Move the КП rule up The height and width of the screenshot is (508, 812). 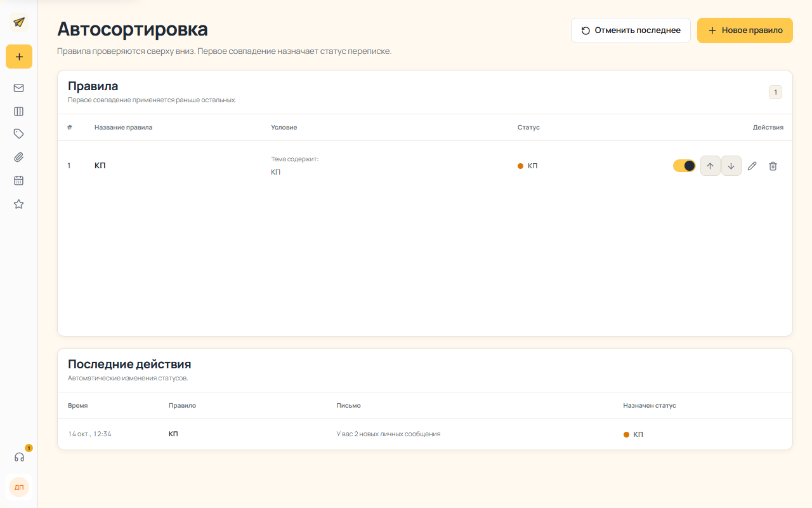click(710, 166)
